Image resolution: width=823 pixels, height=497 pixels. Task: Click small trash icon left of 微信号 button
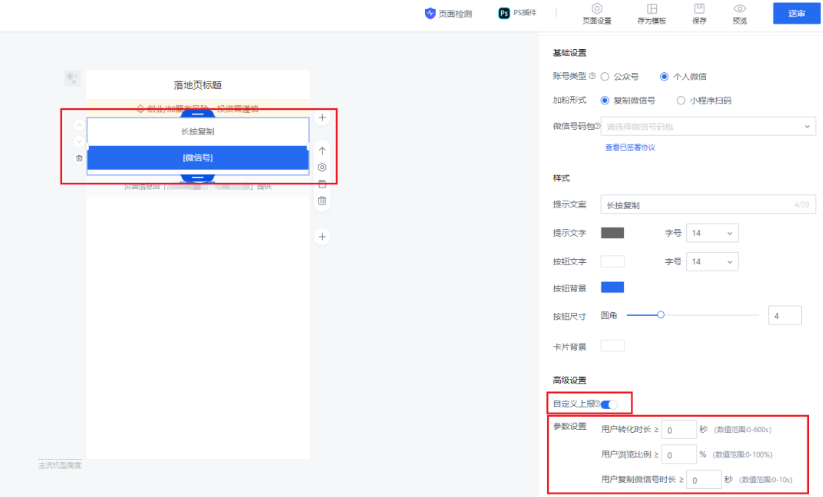pyautogui.click(x=79, y=158)
